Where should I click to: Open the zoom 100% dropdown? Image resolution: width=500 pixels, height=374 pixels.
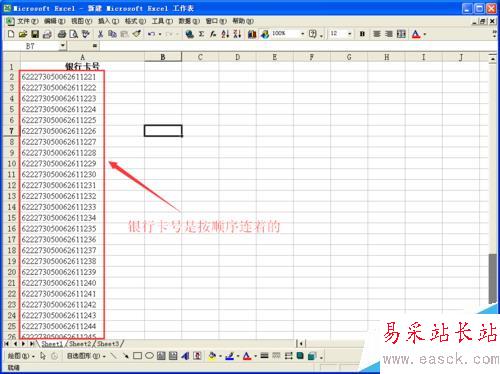click(x=302, y=34)
